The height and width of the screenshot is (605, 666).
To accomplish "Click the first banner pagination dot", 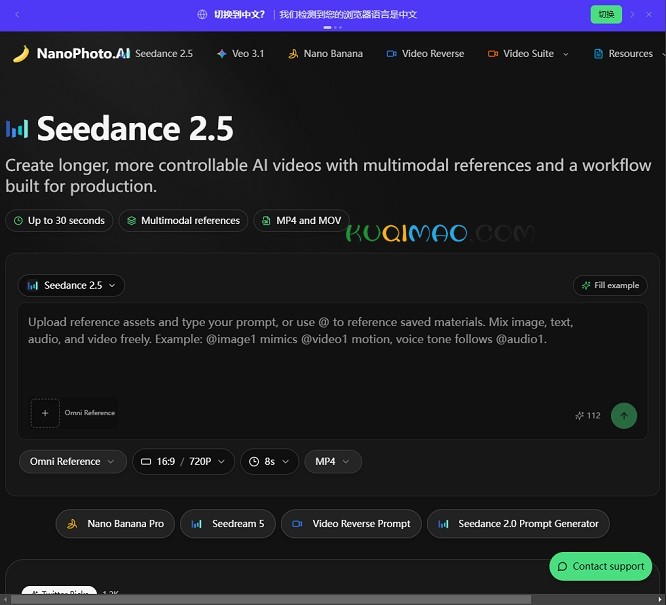I will point(327,27).
